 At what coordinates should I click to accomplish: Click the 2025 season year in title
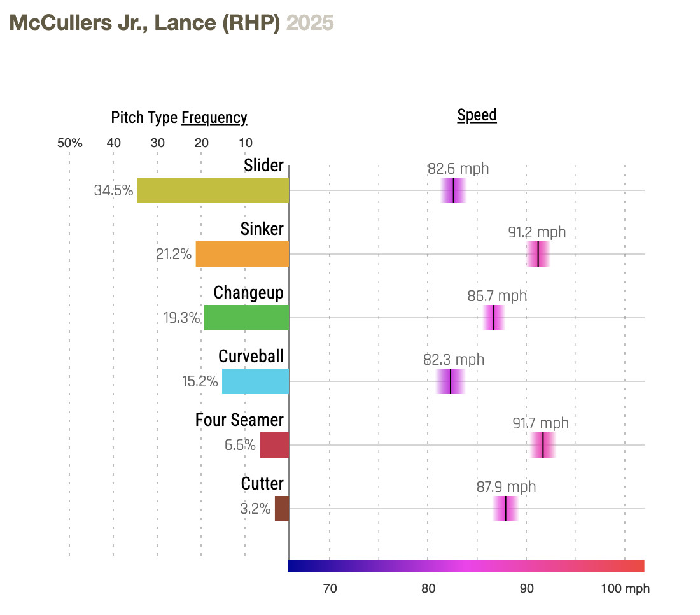pyautogui.click(x=310, y=24)
